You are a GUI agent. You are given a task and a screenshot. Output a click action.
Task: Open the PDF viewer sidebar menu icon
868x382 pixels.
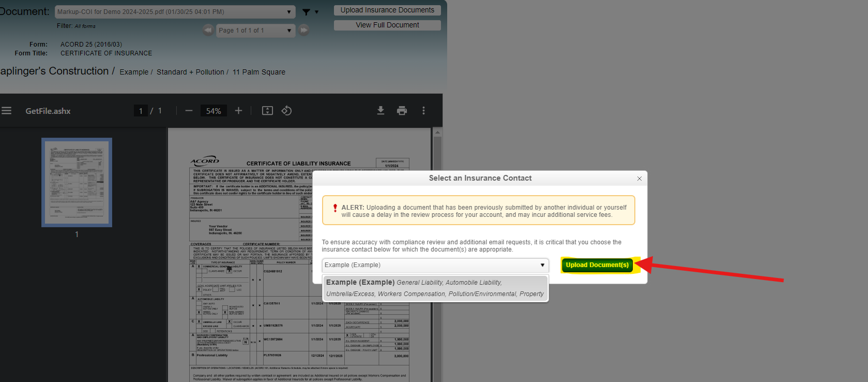click(x=6, y=111)
